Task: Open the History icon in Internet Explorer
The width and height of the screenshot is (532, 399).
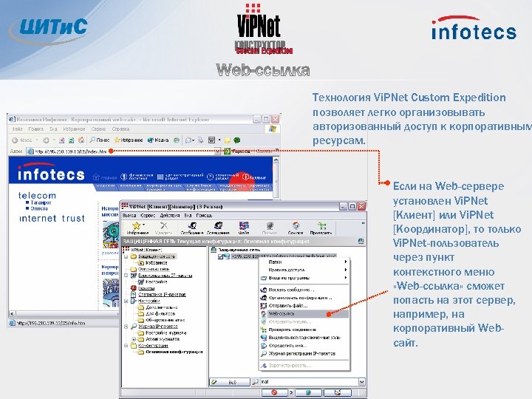Action: 177,140
